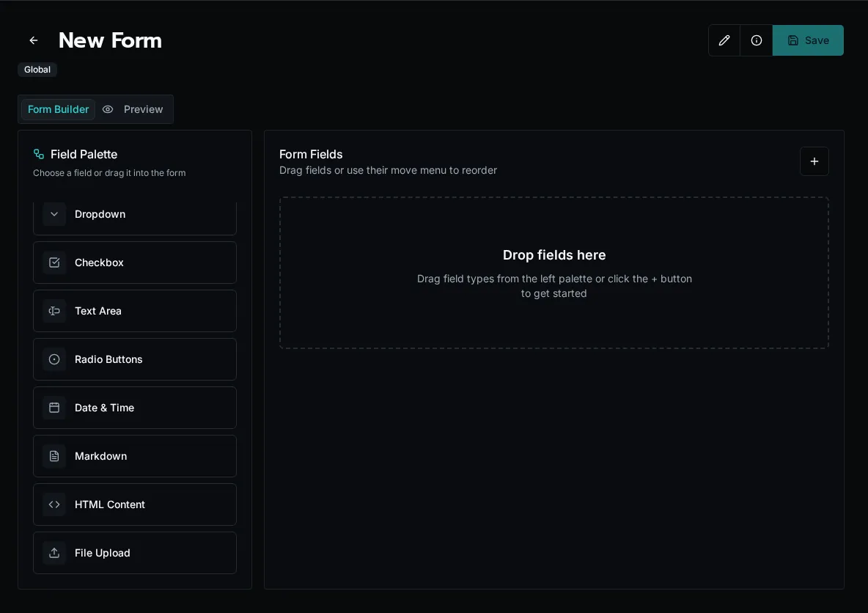
Task: Choose the Markdown field label
Action: click(x=100, y=456)
